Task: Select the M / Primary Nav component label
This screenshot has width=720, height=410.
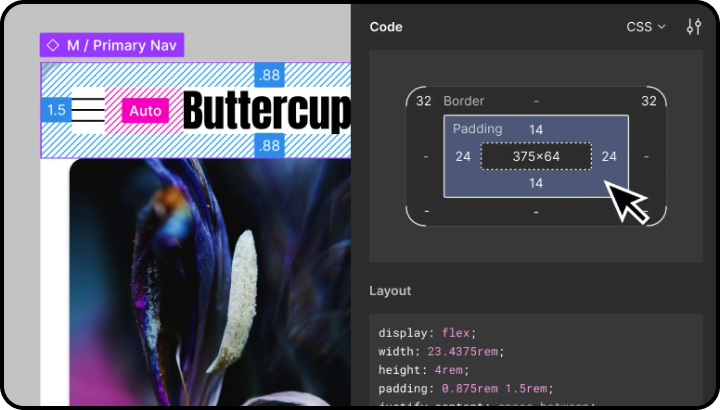Action: tap(112, 45)
